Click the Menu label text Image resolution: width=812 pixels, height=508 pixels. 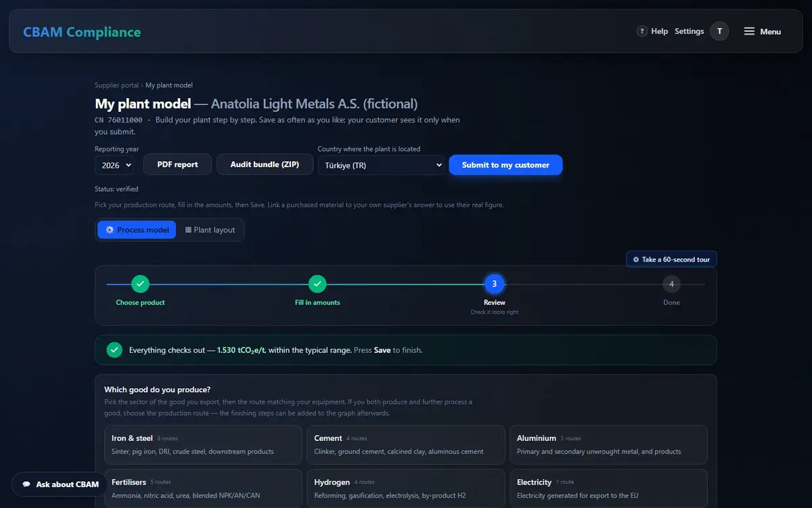coord(771,32)
